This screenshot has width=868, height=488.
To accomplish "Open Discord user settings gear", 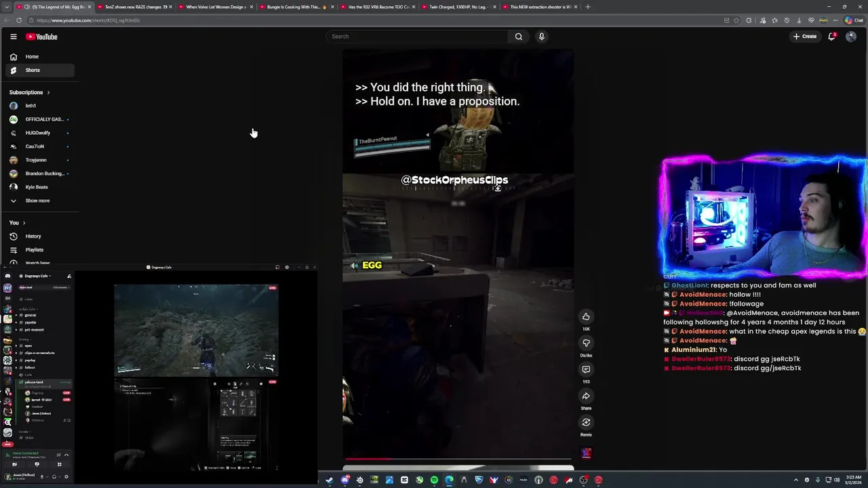I will coord(66,476).
